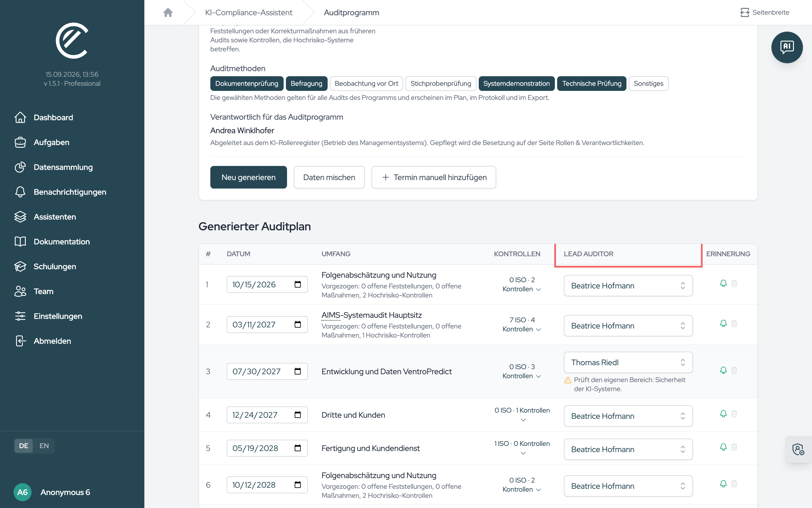The height and width of the screenshot is (508, 812).
Task: Click the home breadcrumb icon
Action: 168,12
